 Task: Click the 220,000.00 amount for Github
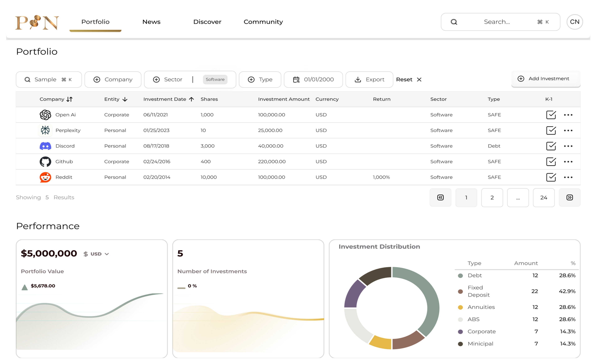coord(272,162)
